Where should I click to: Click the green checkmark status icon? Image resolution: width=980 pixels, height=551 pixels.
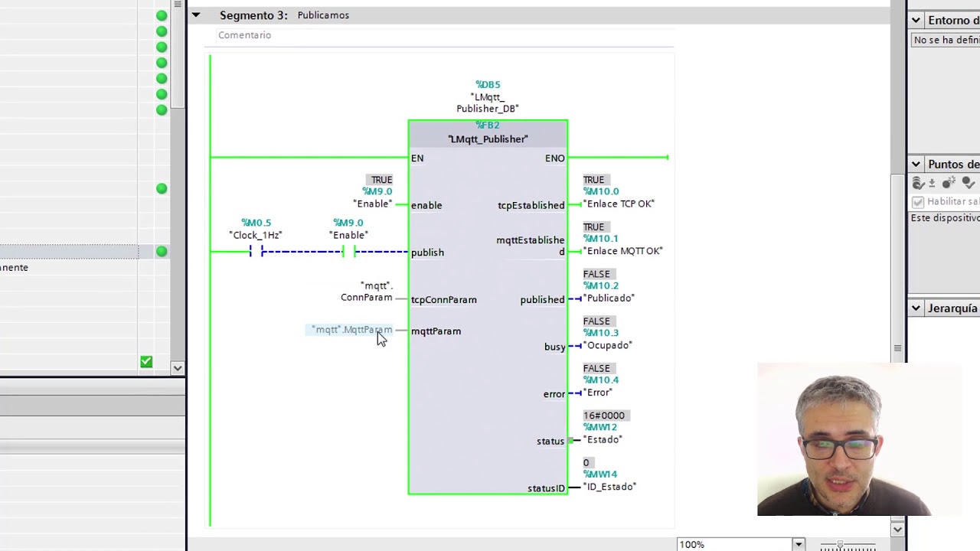(146, 361)
